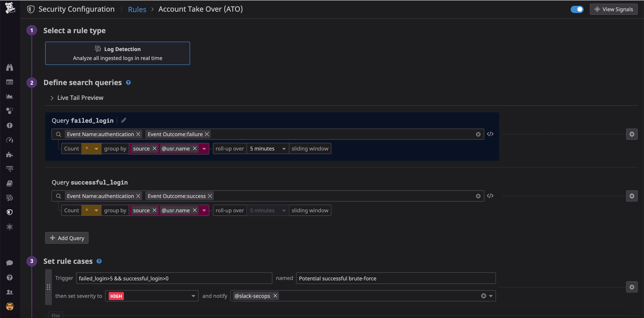Open the user profile avatar menu
This screenshot has width=644, height=318.
9,306
